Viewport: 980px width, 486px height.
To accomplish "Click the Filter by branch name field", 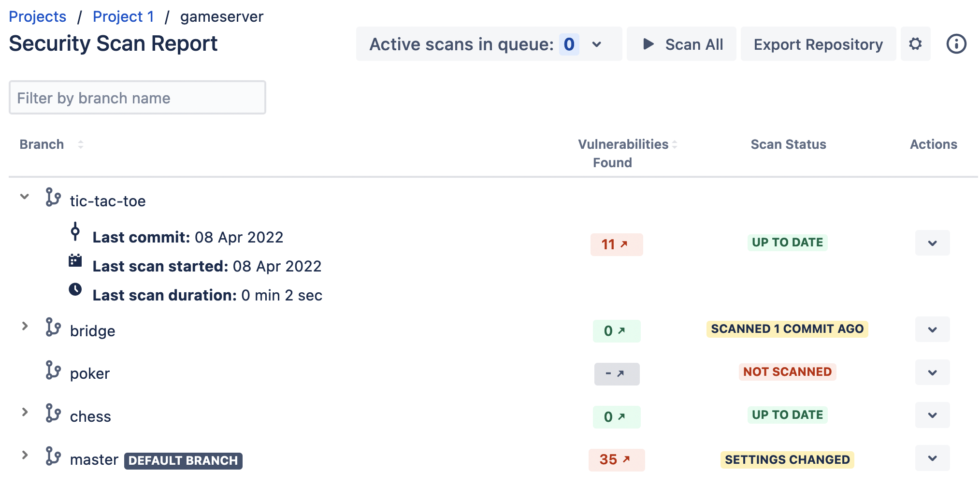I will (x=137, y=98).
